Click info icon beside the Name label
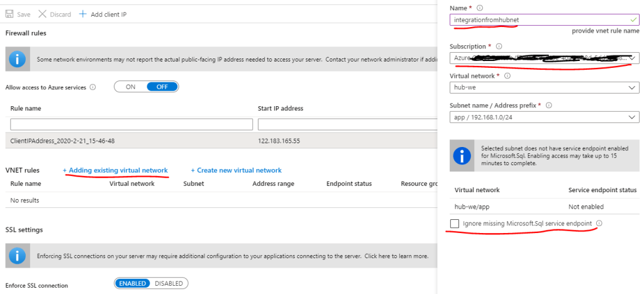The image size is (644, 294). [480, 8]
